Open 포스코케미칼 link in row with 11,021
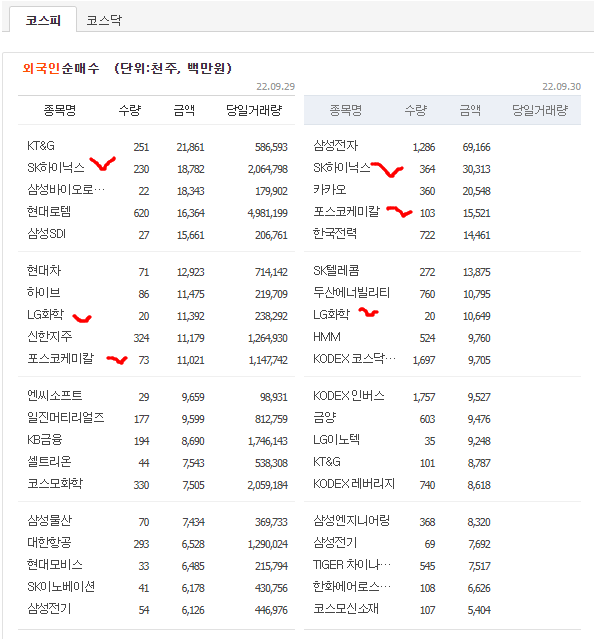The width and height of the screenshot is (594, 639). click(60, 359)
